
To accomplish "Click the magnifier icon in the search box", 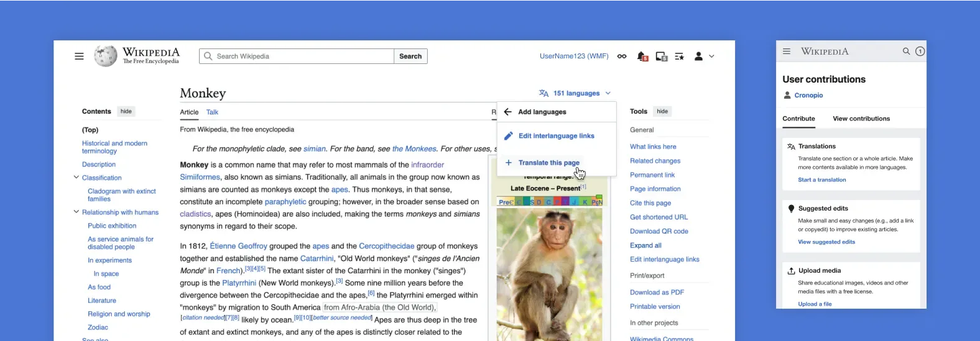I will pos(208,56).
